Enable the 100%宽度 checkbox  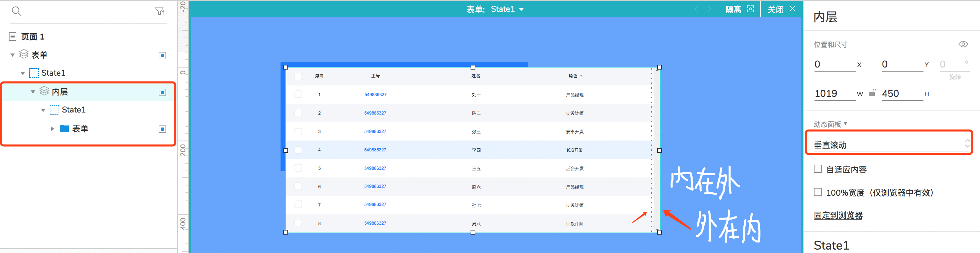point(818,192)
